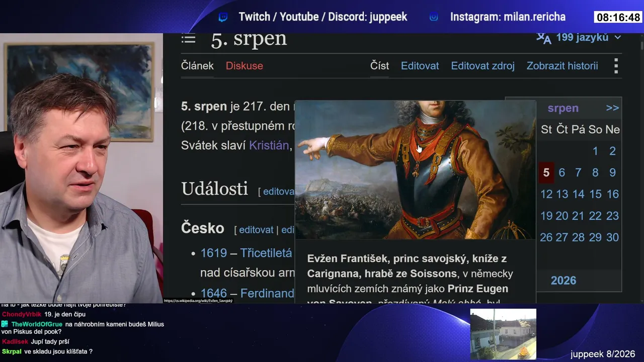
Task: Choose day 23 in the calendar
Action: pyautogui.click(x=612, y=216)
